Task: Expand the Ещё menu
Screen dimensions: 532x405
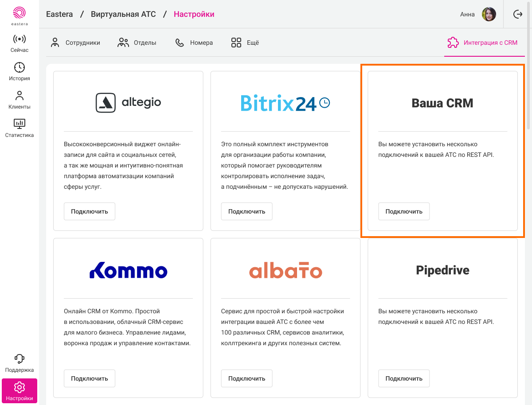Action: pos(245,43)
